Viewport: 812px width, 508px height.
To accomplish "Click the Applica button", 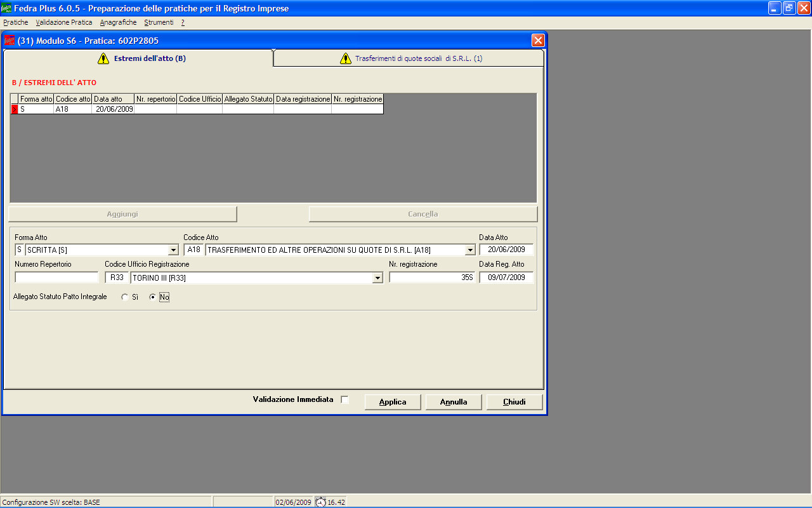I will [x=393, y=402].
